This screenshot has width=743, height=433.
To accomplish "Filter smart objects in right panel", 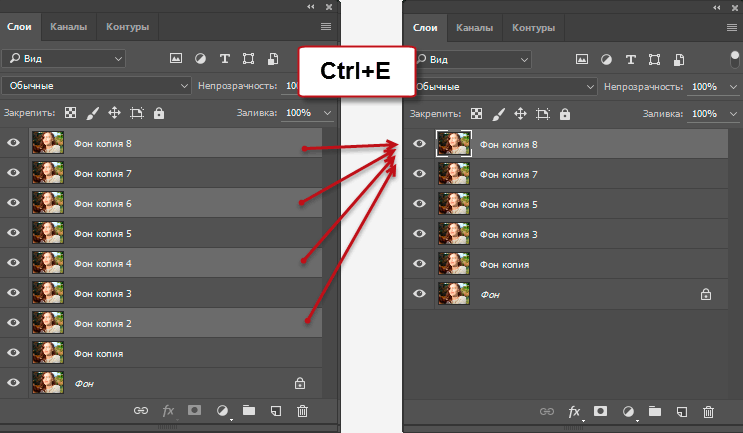I will 679,59.
